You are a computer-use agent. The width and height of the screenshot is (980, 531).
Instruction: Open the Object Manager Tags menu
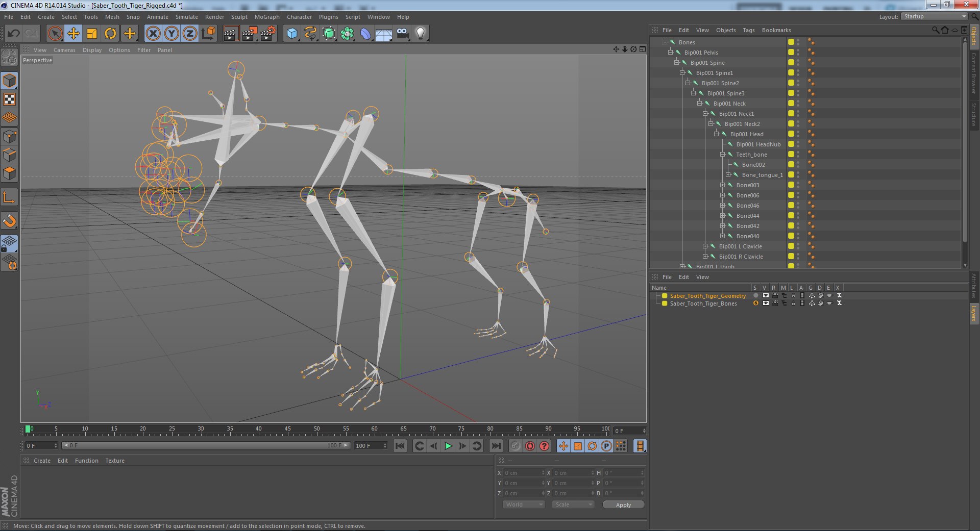point(748,30)
